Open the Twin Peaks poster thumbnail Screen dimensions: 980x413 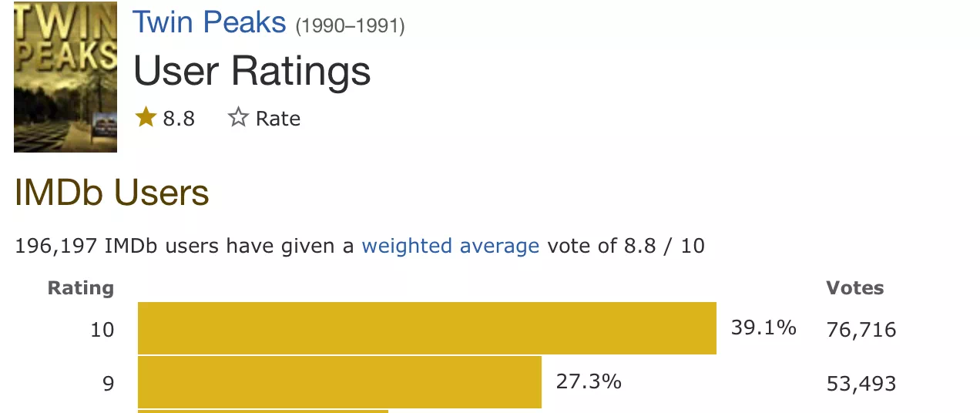[x=65, y=77]
